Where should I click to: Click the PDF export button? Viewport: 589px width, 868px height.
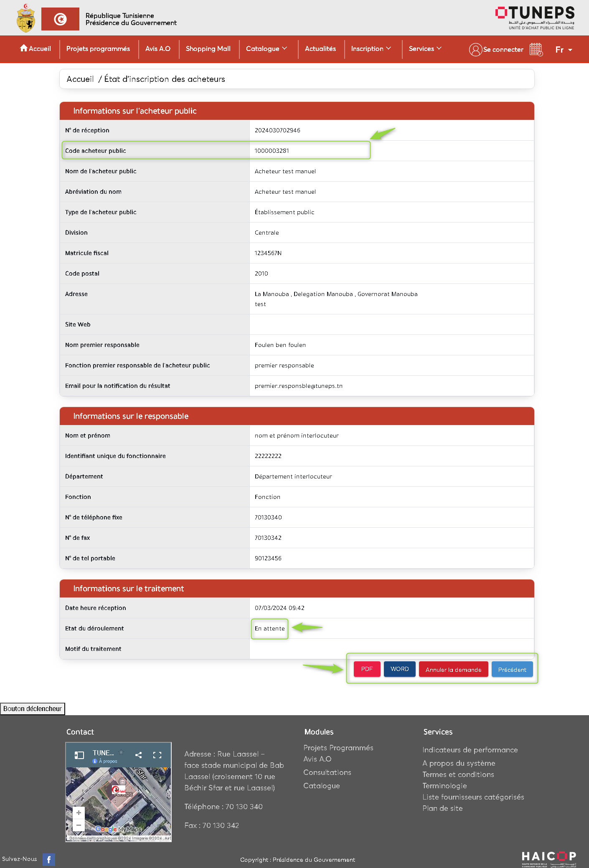point(367,669)
